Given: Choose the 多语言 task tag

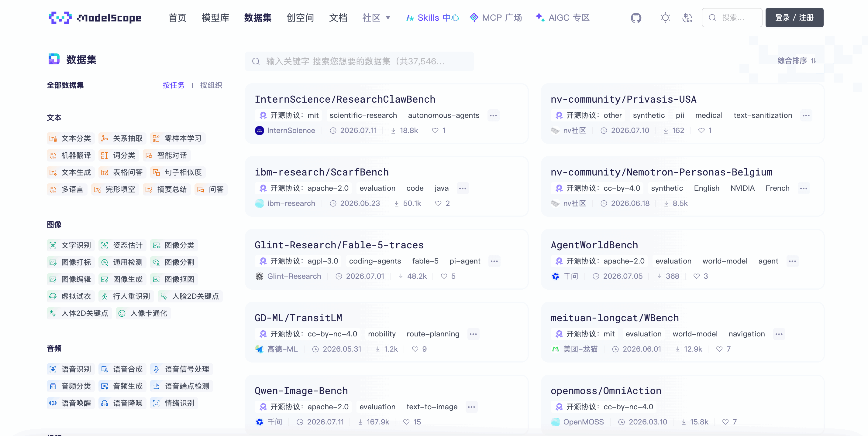Looking at the screenshot, I should (x=67, y=189).
